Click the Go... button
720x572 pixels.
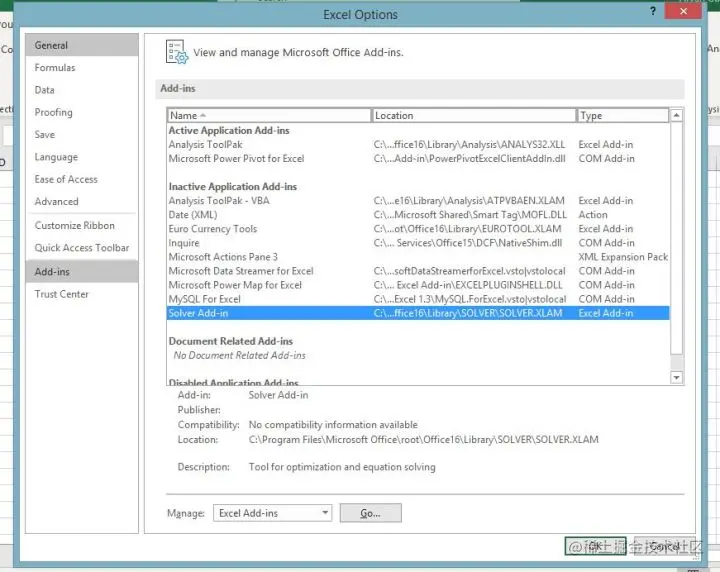pyautogui.click(x=371, y=513)
